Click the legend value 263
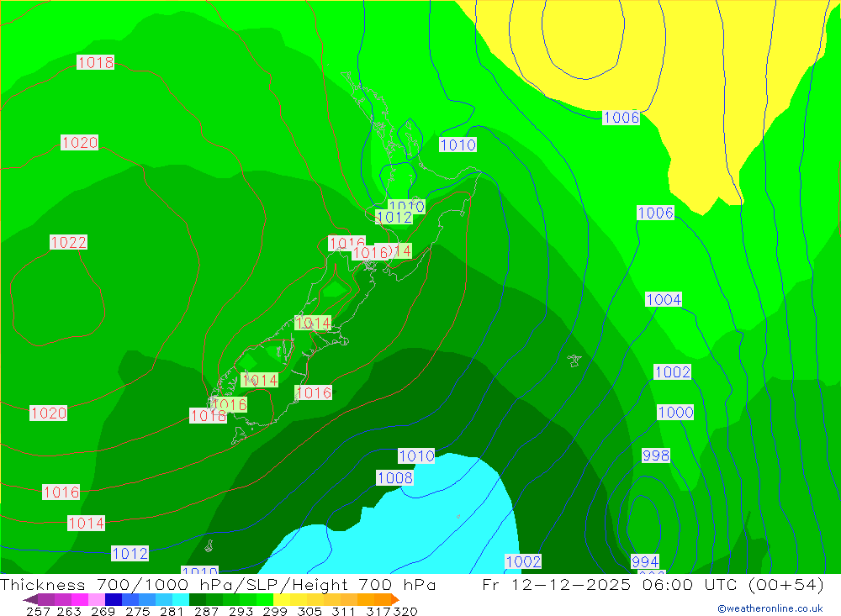The height and width of the screenshot is (616, 841). coord(69,611)
